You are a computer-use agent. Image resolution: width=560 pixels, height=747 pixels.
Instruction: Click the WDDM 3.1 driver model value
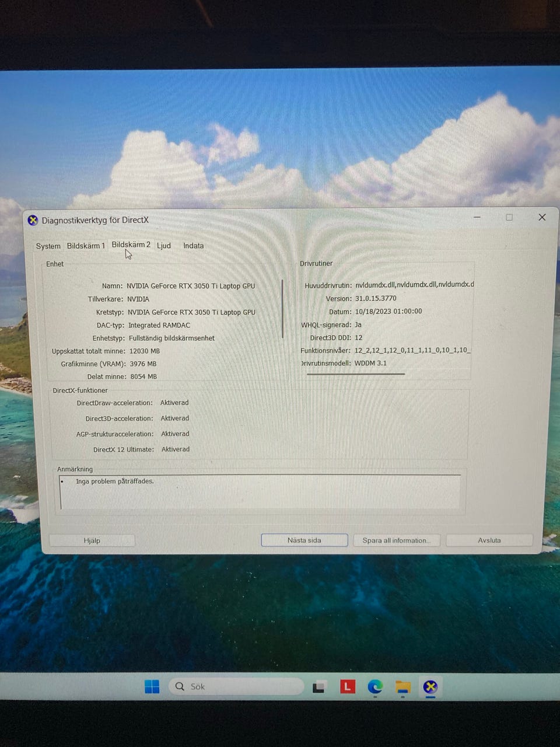370,363
